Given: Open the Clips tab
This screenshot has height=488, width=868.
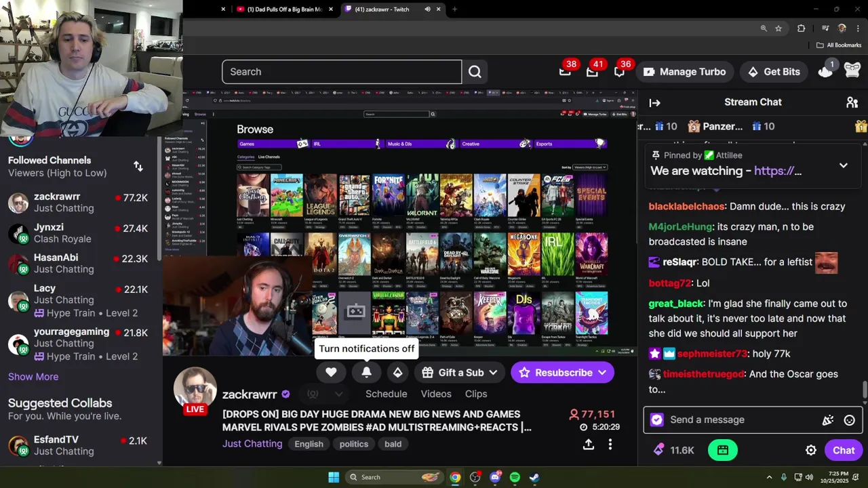Looking at the screenshot, I should click(476, 394).
